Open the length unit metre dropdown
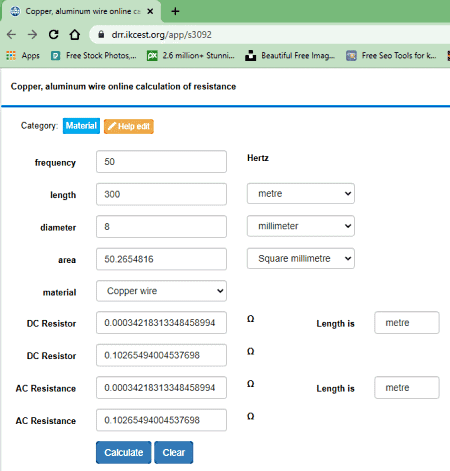Screen dimensions: 450x471 coord(301,193)
